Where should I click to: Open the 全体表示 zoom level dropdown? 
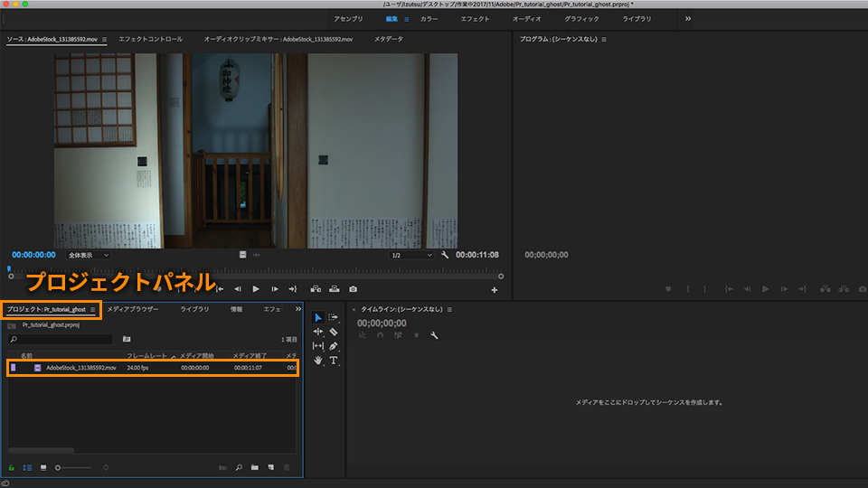88,255
